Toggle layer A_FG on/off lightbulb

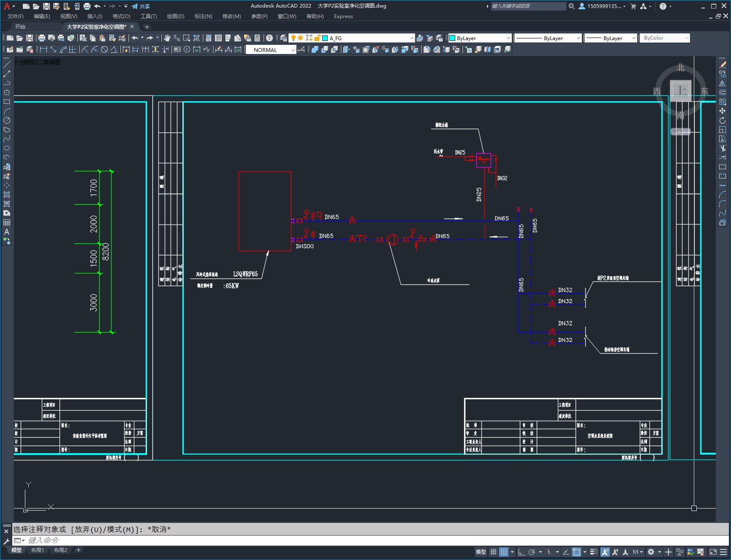point(293,38)
